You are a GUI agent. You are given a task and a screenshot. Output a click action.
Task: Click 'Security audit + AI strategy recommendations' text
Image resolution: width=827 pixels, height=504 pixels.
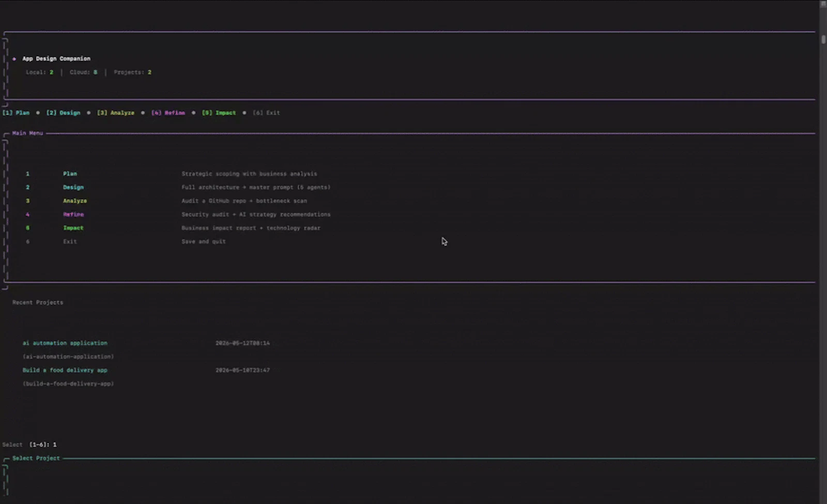[256, 214]
